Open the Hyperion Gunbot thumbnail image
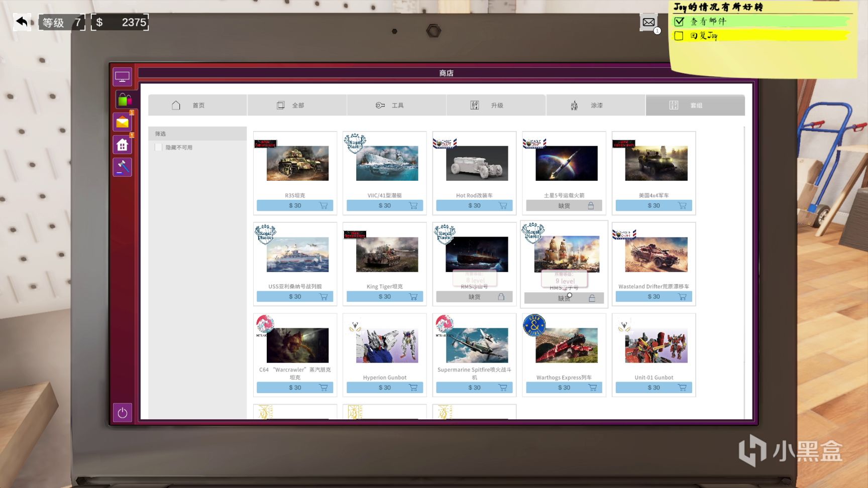868x488 pixels. tap(387, 345)
